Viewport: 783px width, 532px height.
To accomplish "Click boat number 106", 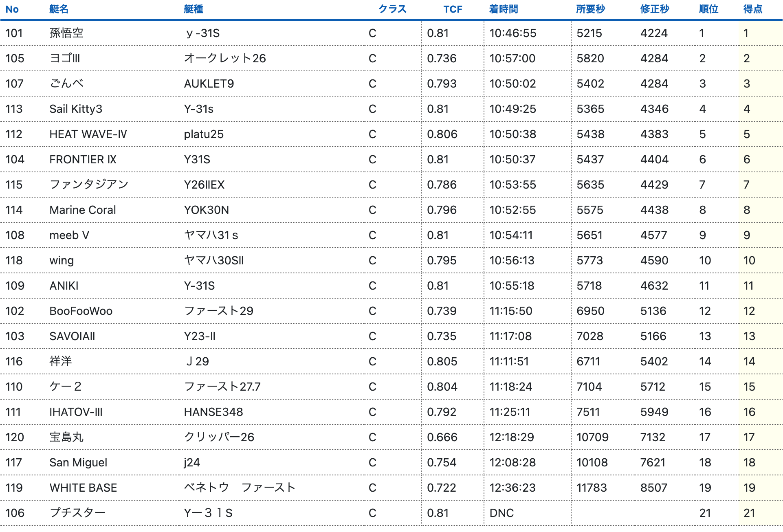I will [15, 513].
